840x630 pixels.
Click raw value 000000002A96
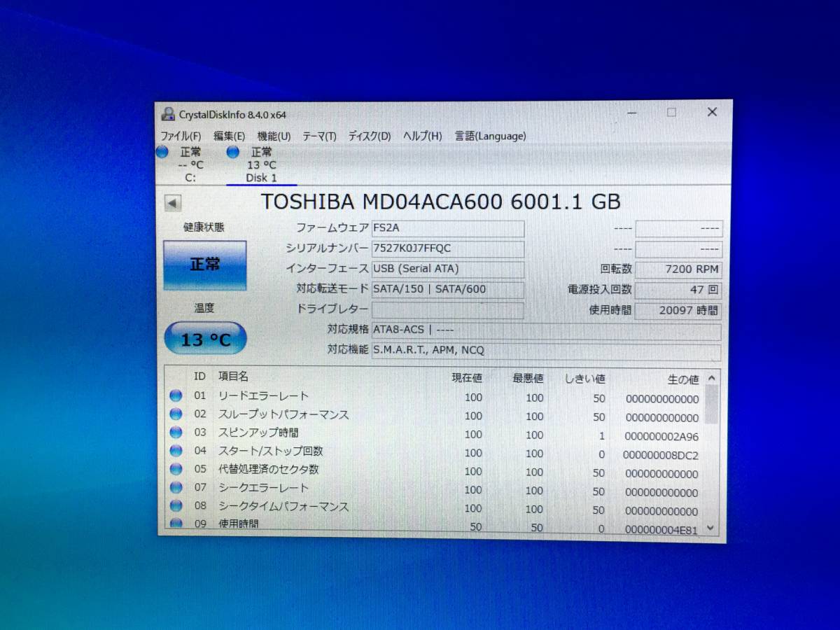tap(661, 436)
